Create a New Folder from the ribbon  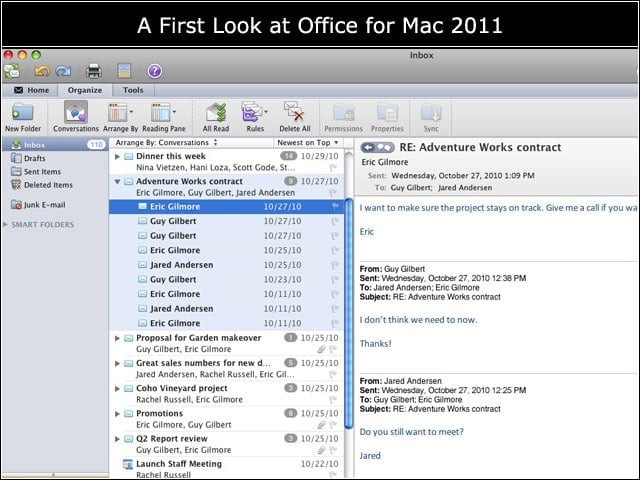(23, 118)
